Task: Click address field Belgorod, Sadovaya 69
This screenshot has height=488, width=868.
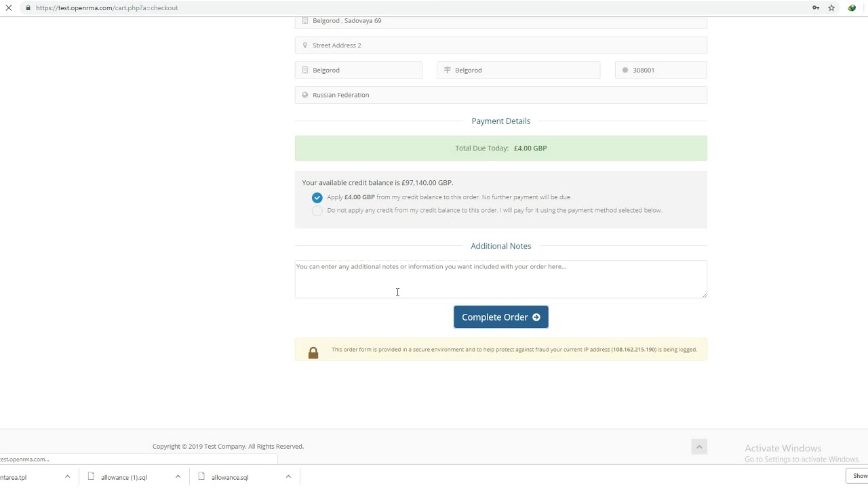Action: point(501,22)
